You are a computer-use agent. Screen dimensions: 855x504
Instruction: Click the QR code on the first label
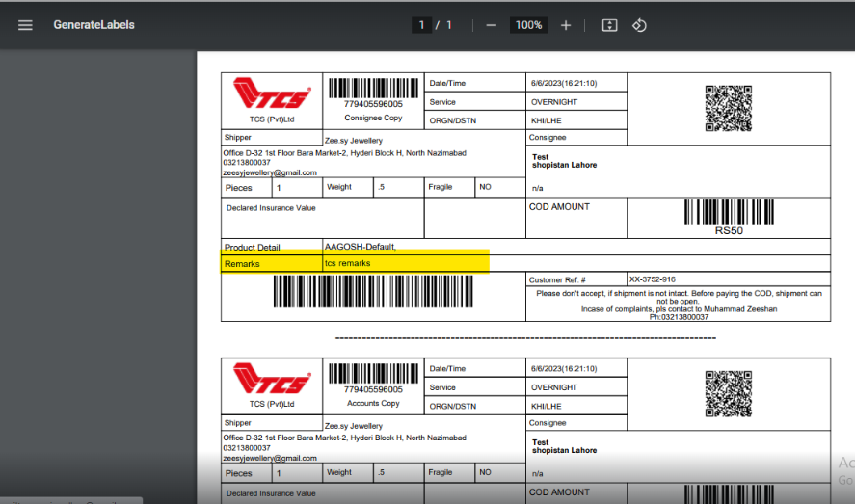[x=728, y=108]
